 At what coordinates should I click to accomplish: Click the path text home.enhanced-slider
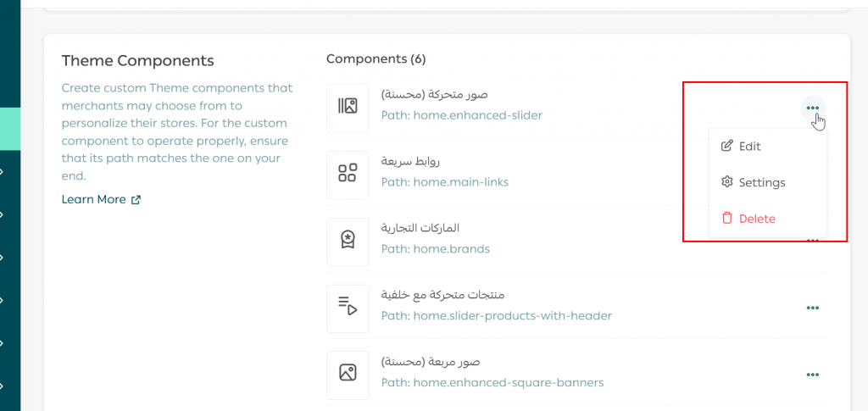click(x=461, y=115)
